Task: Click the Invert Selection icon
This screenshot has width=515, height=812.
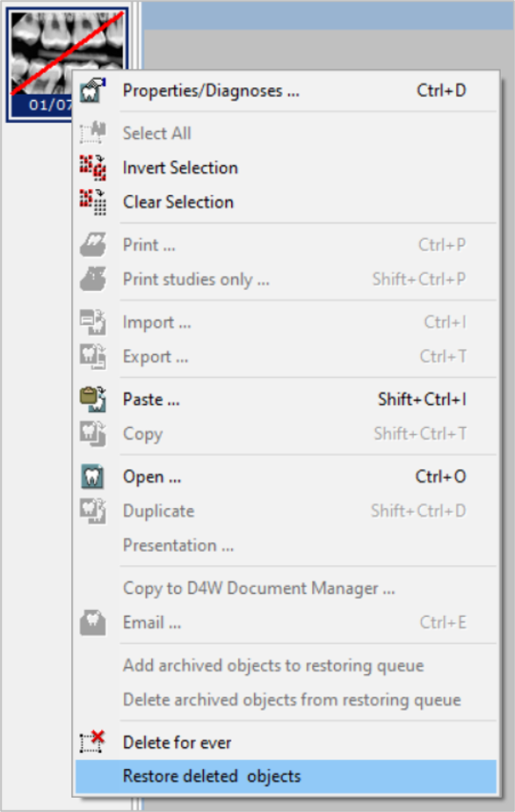Action: pyautogui.click(x=93, y=168)
